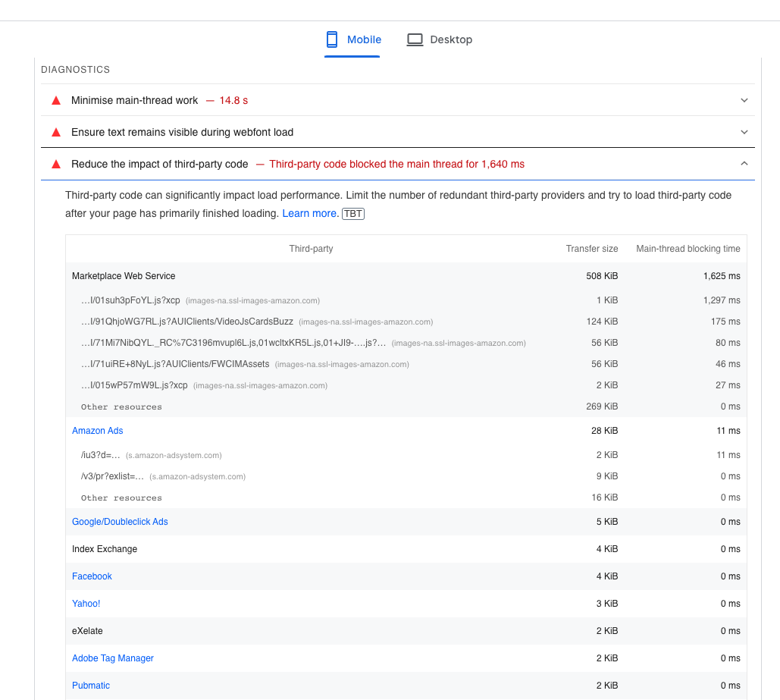Screen dimensions: 780x700
Task: Click the 175 ms blocking time
Action: (x=725, y=322)
